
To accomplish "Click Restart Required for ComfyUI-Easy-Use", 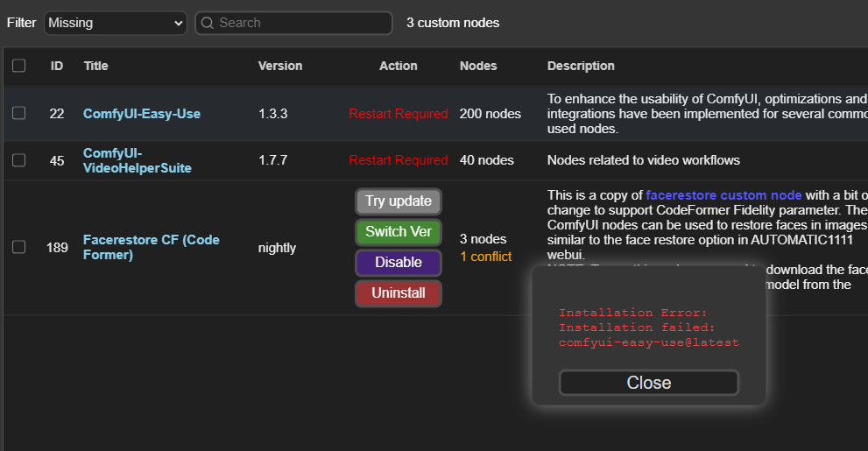I will tap(398, 114).
